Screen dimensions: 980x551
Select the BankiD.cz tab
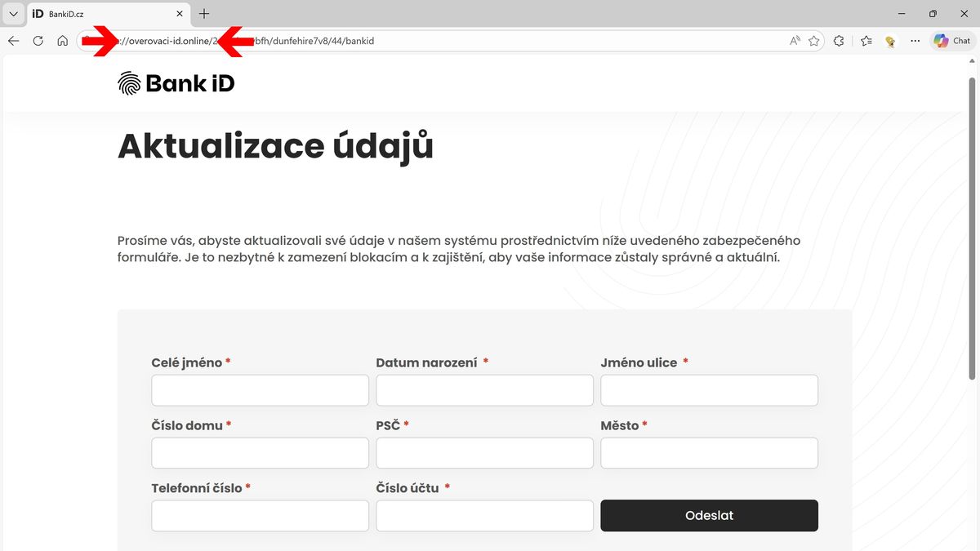click(x=98, y=14)
